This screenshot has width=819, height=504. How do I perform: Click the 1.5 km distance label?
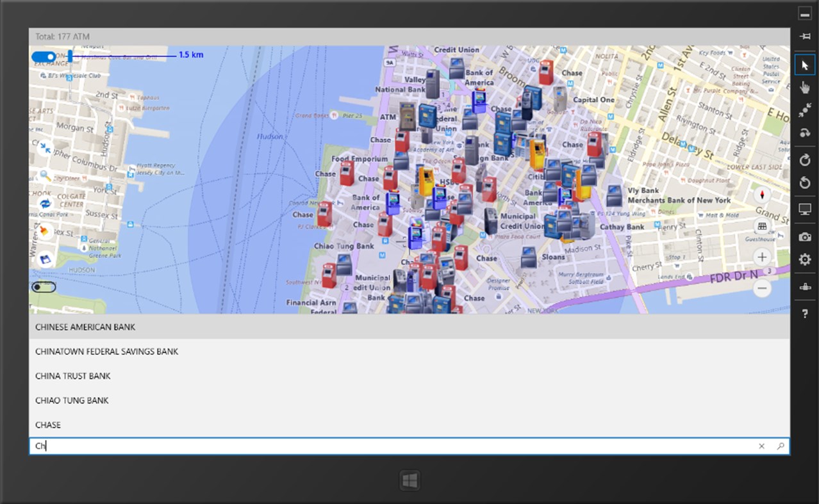pos(191,55)
